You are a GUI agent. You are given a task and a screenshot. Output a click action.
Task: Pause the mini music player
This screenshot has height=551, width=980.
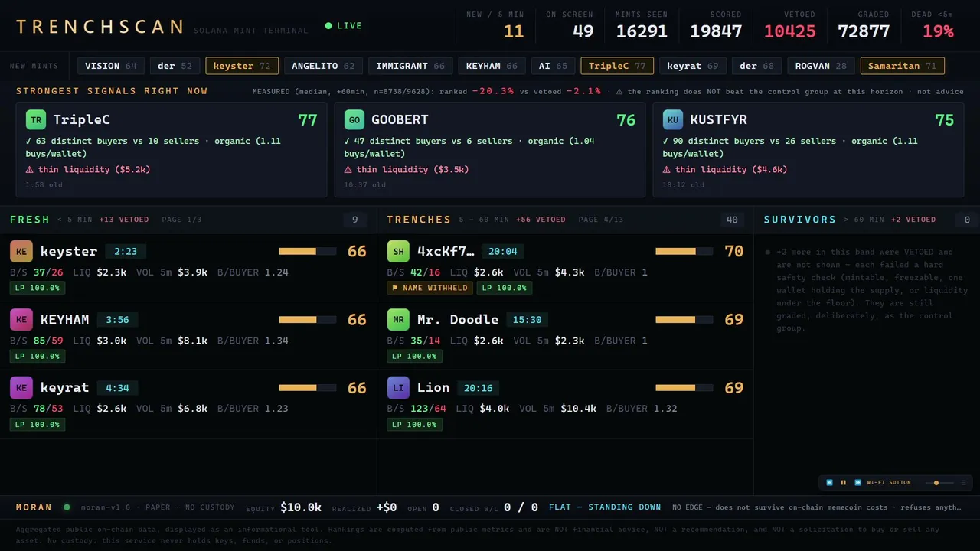coord(844,483)
